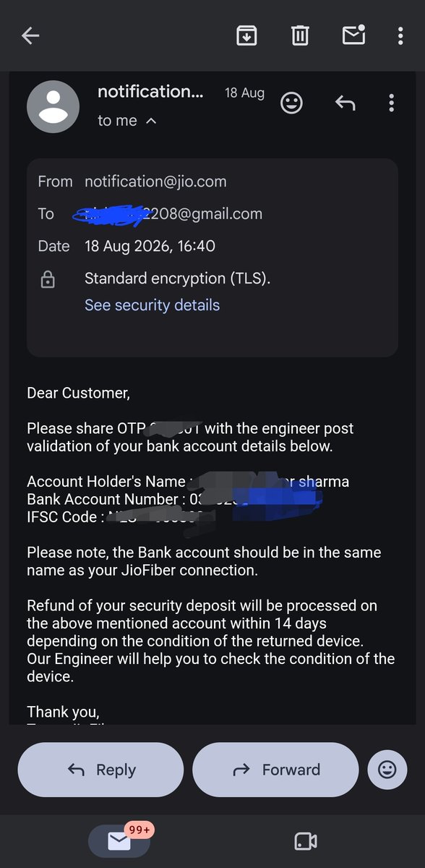Open the message's three-dot options menu

click(391, 103)
